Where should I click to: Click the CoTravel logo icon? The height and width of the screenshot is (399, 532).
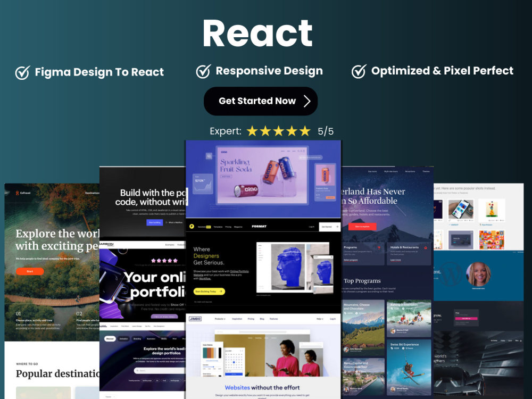(18, 193)
